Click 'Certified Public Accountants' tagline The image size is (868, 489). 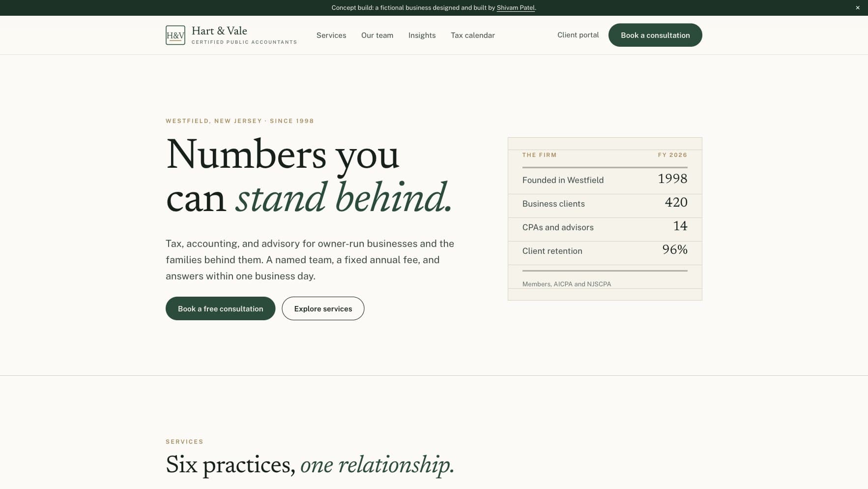click(x=244, y=42)
